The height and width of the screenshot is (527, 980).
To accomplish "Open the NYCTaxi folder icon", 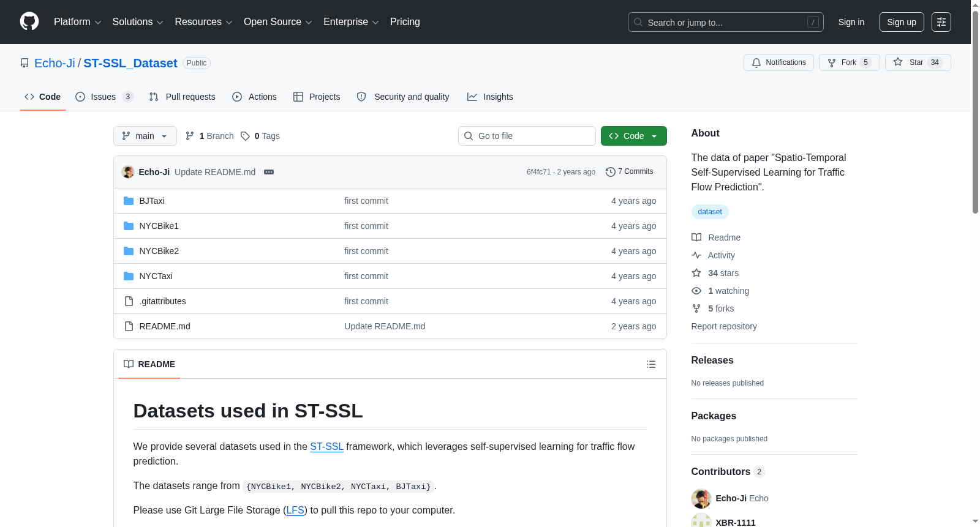I will click(129, 276).
